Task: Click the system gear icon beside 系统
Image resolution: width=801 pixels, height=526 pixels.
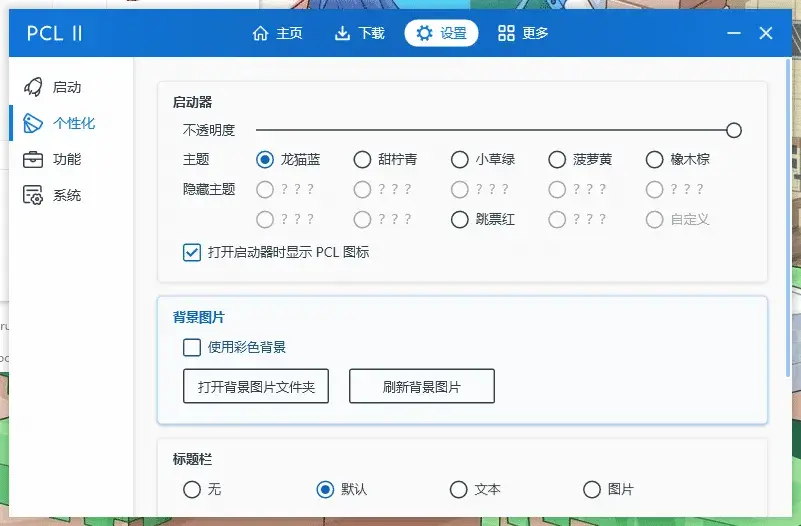Action: tap(33, 195)
